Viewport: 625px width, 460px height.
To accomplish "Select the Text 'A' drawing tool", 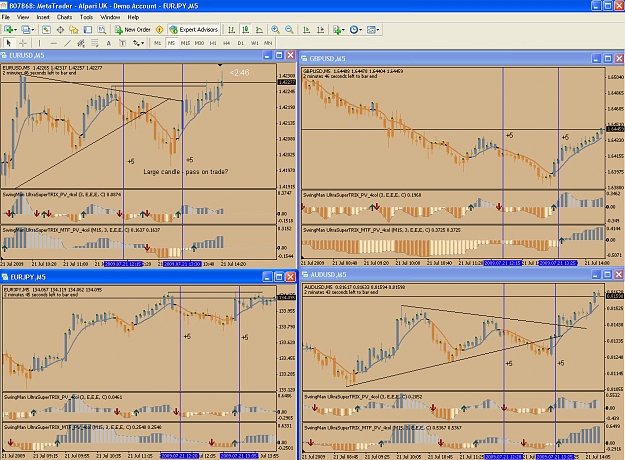I will coord(108,43).
